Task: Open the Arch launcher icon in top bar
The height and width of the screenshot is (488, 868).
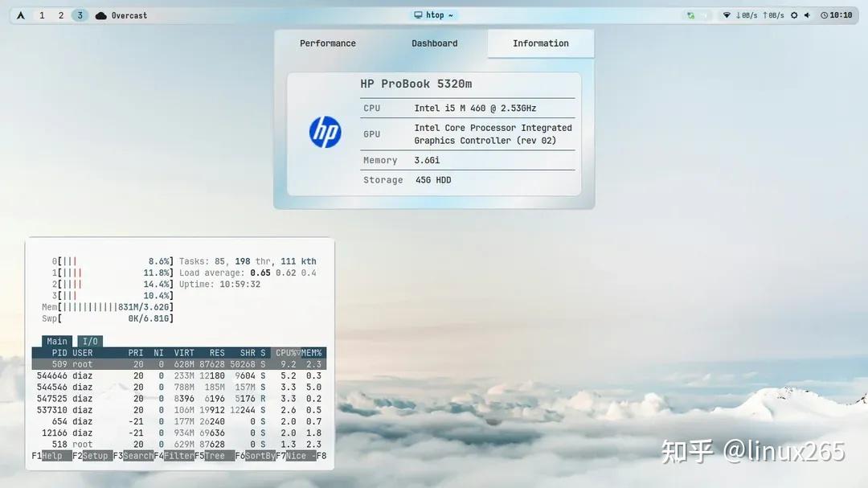Action: [20, 15]
